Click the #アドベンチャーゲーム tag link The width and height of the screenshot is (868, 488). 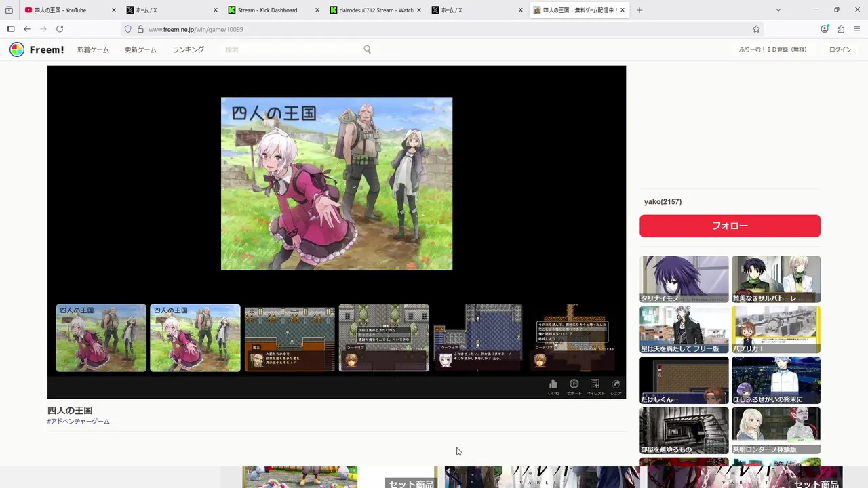click(x=78, y=422)
